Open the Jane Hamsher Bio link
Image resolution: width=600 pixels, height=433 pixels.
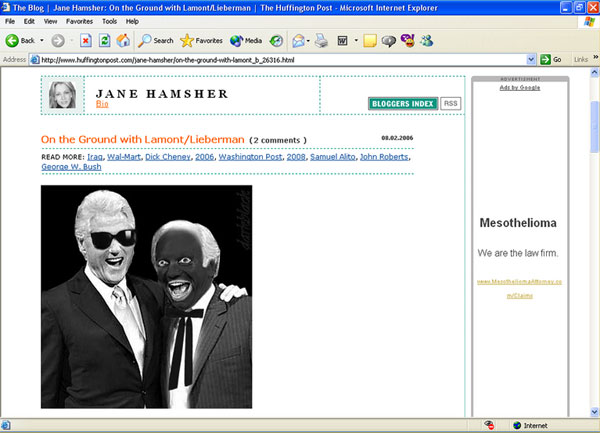pyautogui.click(x=101, y=104)
